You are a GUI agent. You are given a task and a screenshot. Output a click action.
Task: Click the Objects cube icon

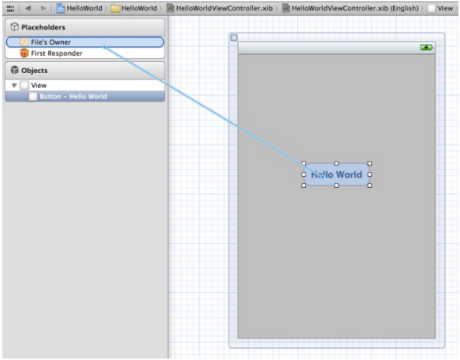(14, 70)
